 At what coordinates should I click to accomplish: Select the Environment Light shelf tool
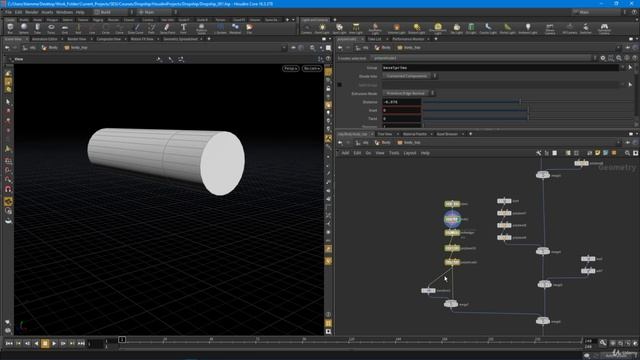click(438, 29)
